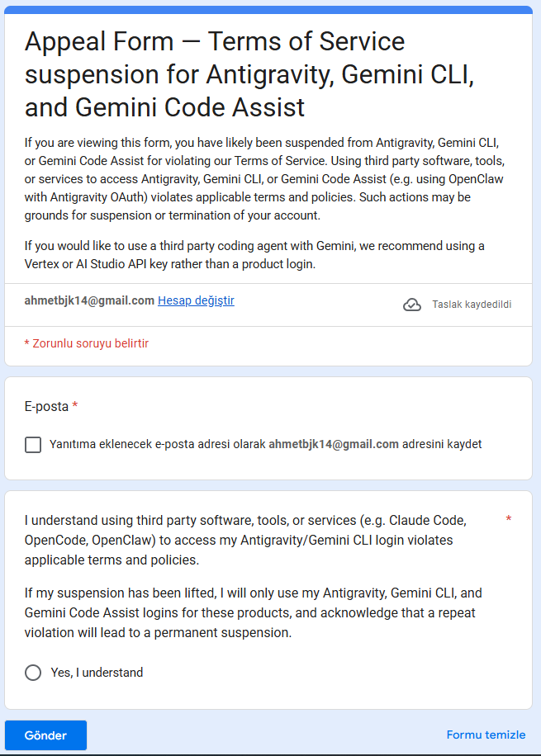Screen dimensions: 541x756
Task: Select the Yes, I understand radio button
Action: [33, 672]
